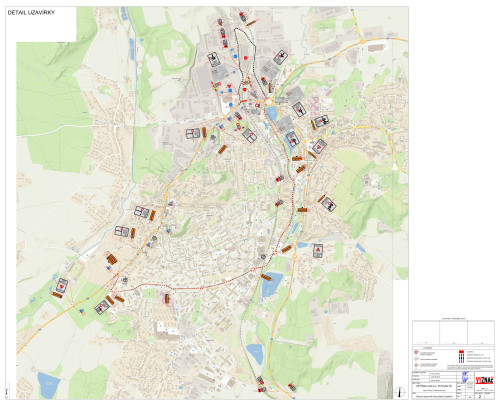Click the red-orange dashed legend swatch
This screenshot has height=404, width=500.
[461, 355]
